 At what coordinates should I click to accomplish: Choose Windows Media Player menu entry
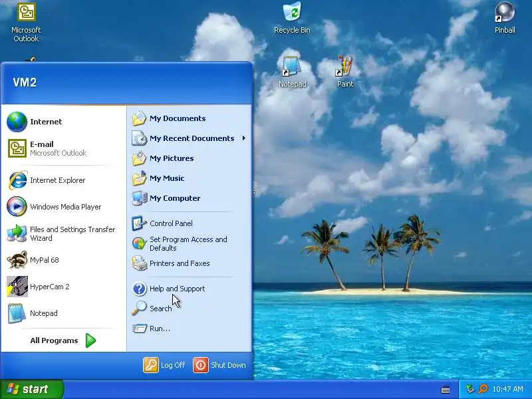point(63,207)
